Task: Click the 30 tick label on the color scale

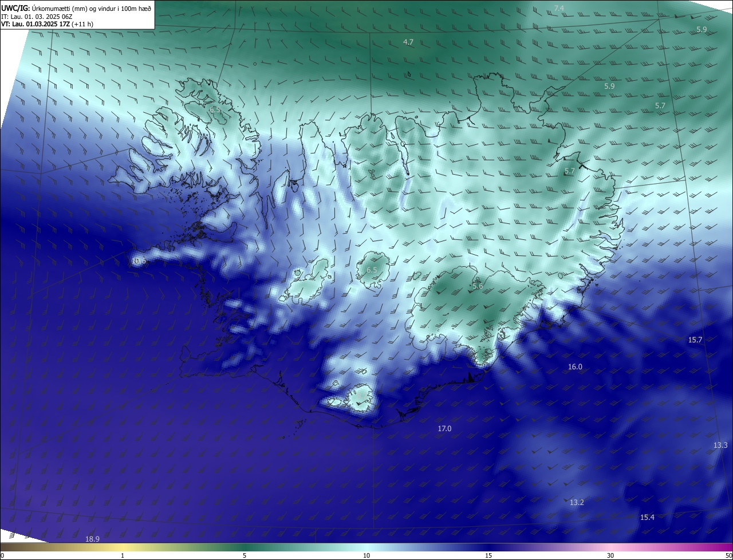Action: (610, 555)
